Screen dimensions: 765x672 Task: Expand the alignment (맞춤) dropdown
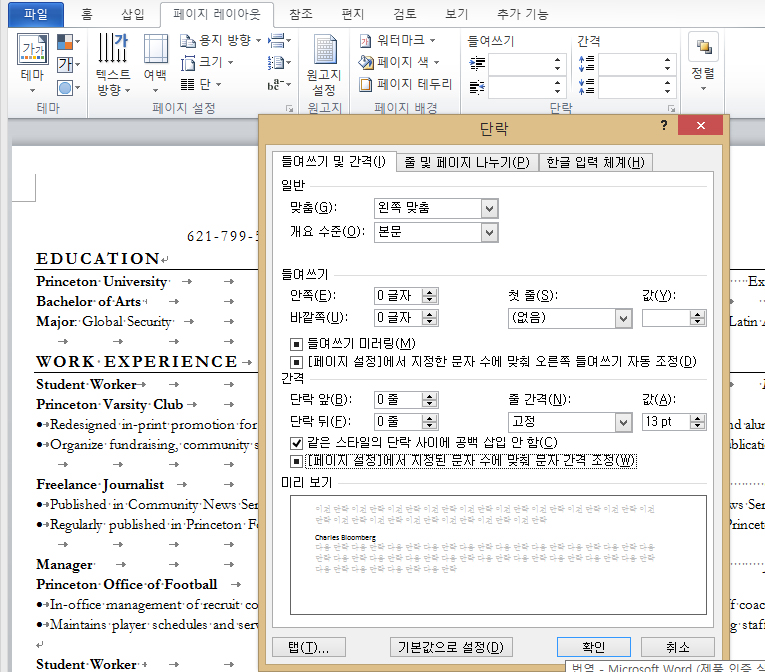tap(488, 208)
